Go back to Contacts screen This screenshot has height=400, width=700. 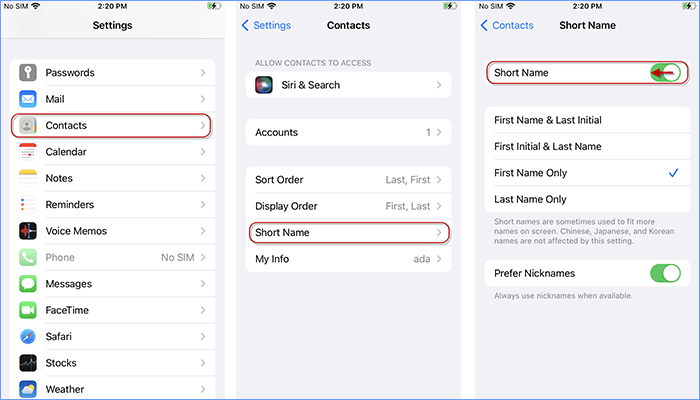[508, 25]
